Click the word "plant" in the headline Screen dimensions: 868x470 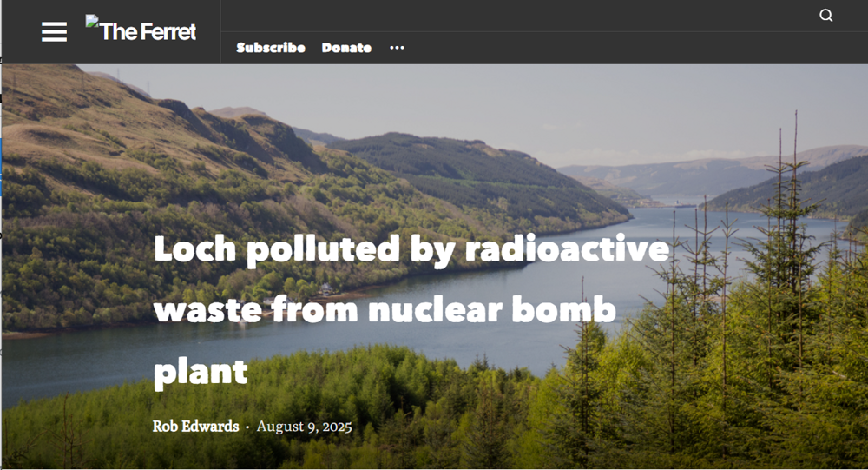point(201,371)
